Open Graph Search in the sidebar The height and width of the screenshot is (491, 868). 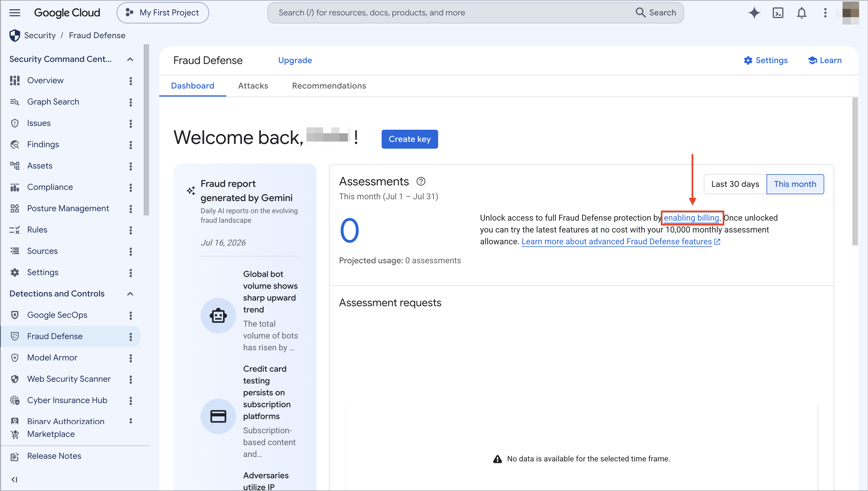click(53, 102)
